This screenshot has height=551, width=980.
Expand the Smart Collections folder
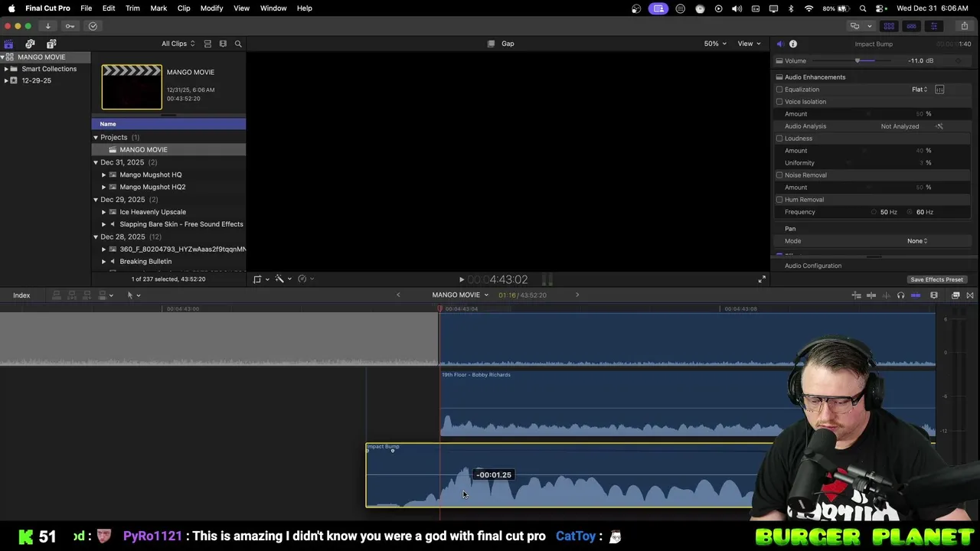pos(6,69)
